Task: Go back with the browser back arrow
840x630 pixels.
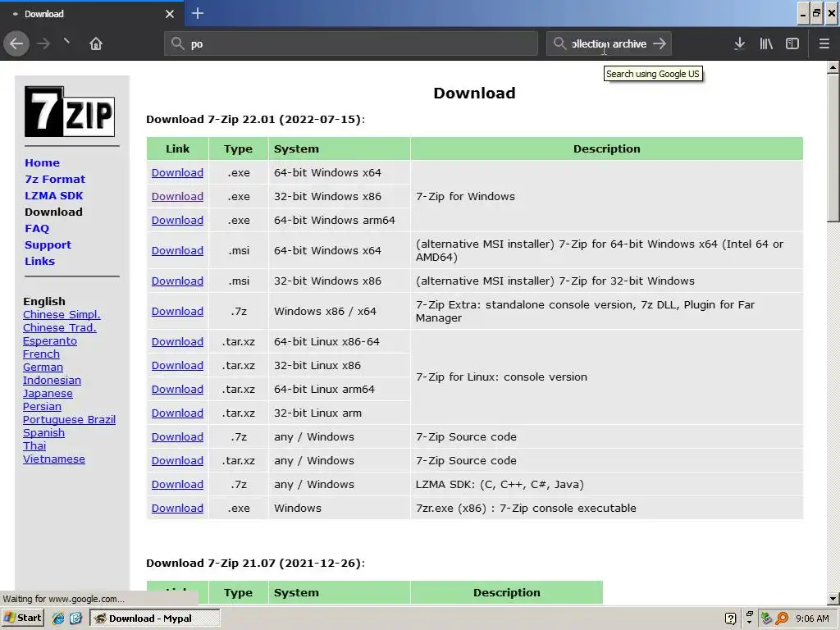Action: pyautogui.click(x=16, y=43)
